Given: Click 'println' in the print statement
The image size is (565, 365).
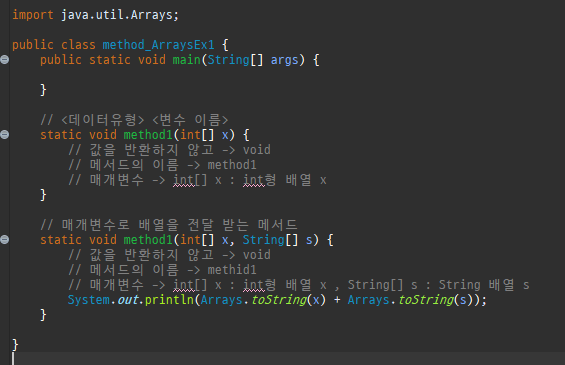Looking at the screenshot, I should [169, 300].
